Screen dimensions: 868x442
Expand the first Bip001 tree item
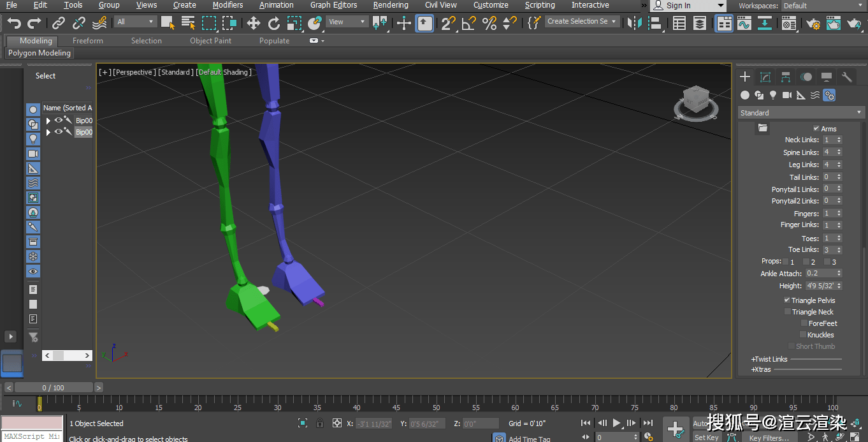click(48, 120)
